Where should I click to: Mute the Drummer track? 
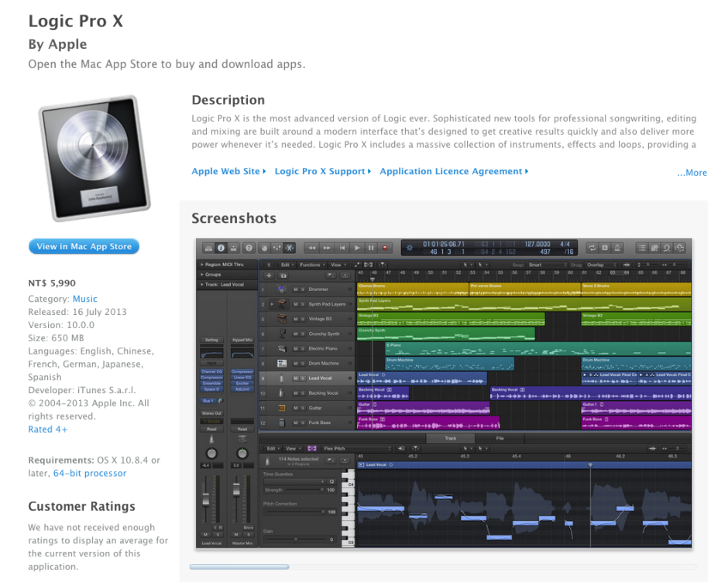pos(294,289)
